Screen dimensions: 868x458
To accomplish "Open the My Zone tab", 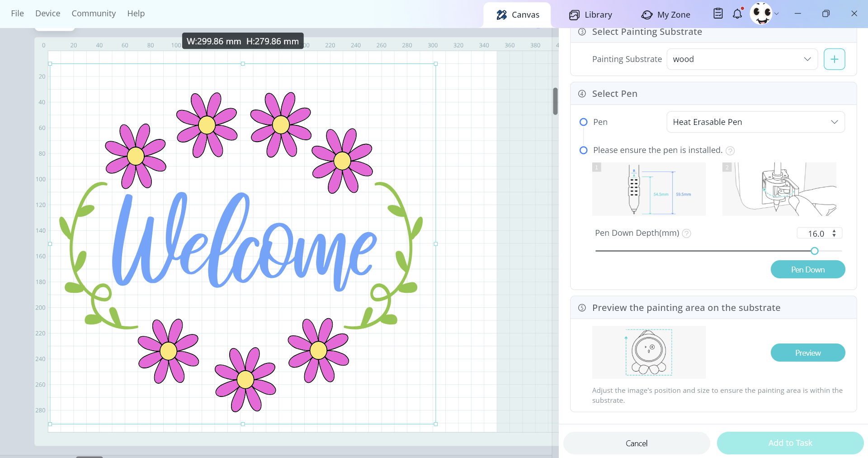I will 665,15.
